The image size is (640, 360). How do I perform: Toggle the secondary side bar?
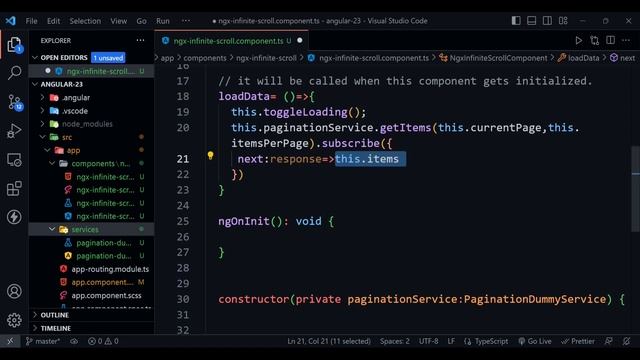click(547, 20)
